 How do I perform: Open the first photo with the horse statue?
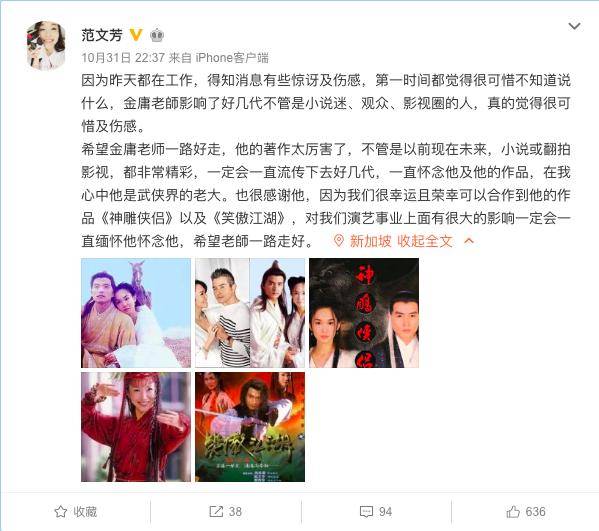click(x=136, y=313)
